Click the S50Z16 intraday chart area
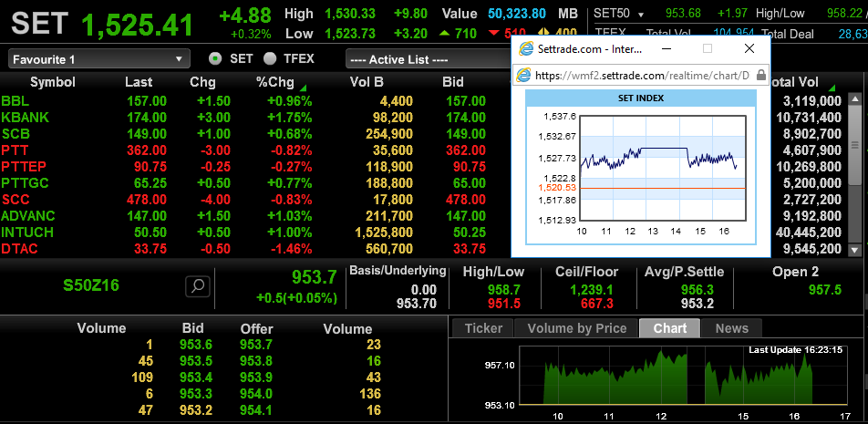Image resolution: width=868 pixels, height=424 pixels. [x=683, y=377]
